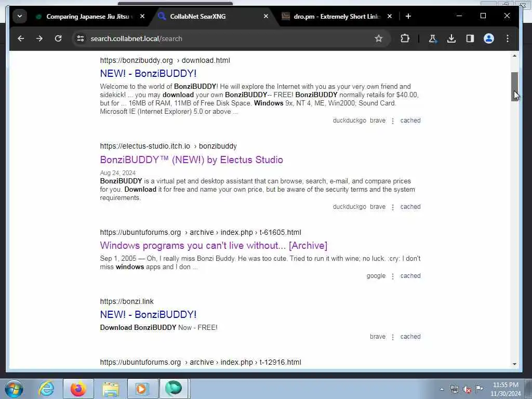Open the Windows Start menu orb
Image resolution: width=532 pixels, height=399 pixels.
coord(14,389)
